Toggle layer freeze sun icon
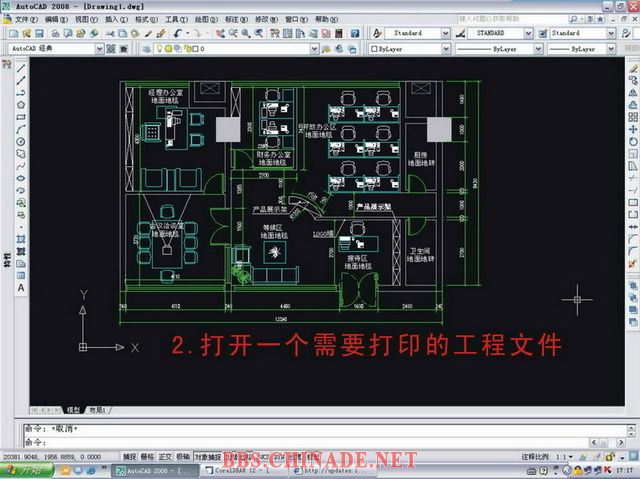 click(169, 49)
